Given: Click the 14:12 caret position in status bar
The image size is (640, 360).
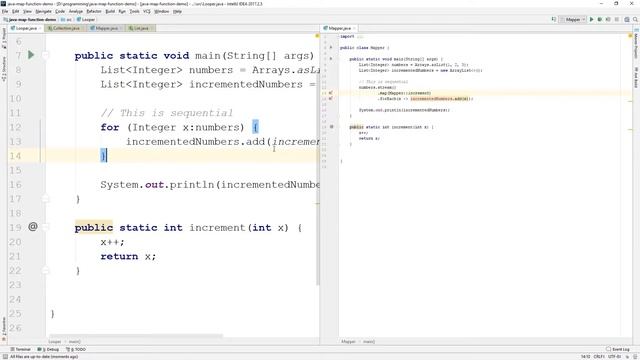Looking at the screenshot, I should pos(586,356).
